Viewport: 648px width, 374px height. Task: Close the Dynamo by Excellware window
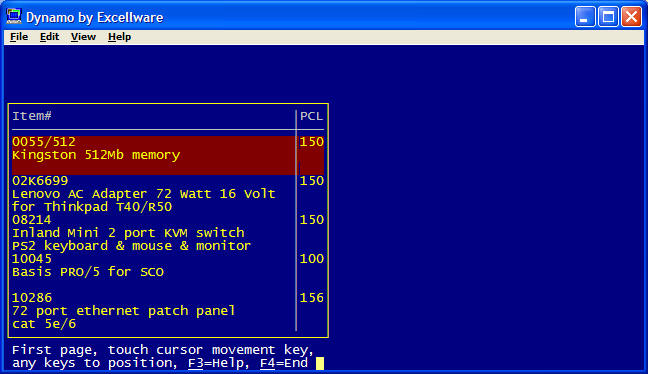pos(631,17)
